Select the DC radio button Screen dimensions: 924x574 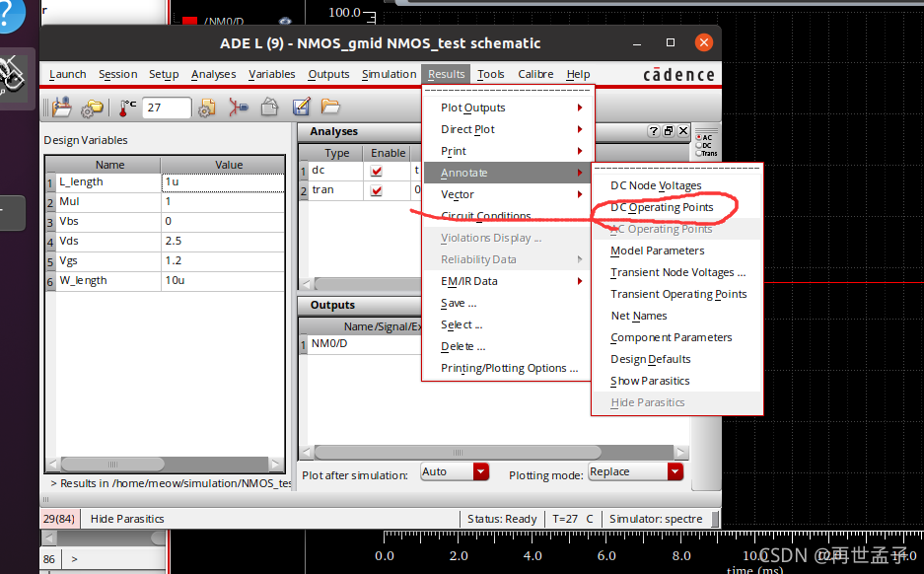(699, 145)
